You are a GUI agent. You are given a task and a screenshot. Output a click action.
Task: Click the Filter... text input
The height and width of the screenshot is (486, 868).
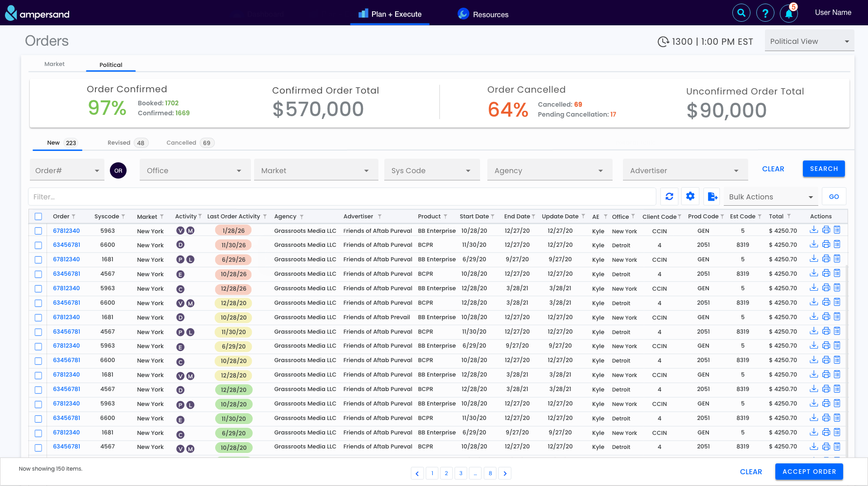tap(342, 197)
